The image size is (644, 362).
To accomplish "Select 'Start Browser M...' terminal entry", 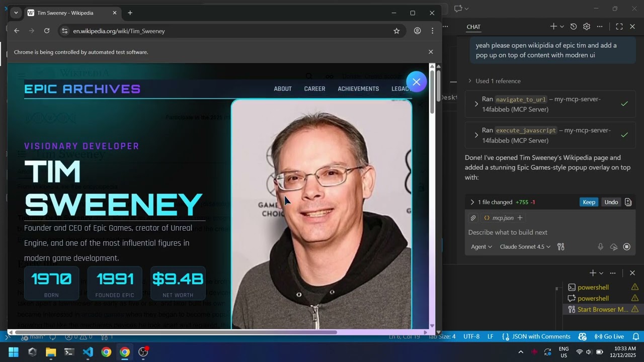I will 602,309.
